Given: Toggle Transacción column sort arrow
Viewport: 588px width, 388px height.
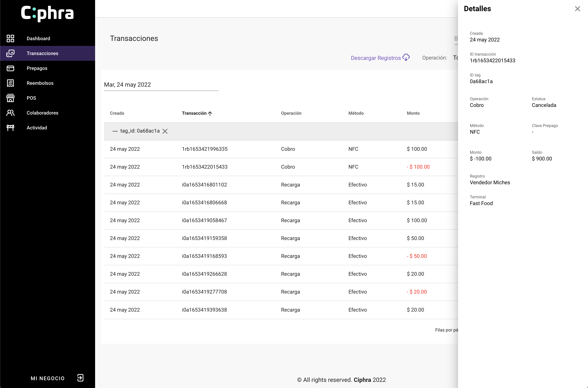Looking at the screenshot, I should tap(210, 113).
